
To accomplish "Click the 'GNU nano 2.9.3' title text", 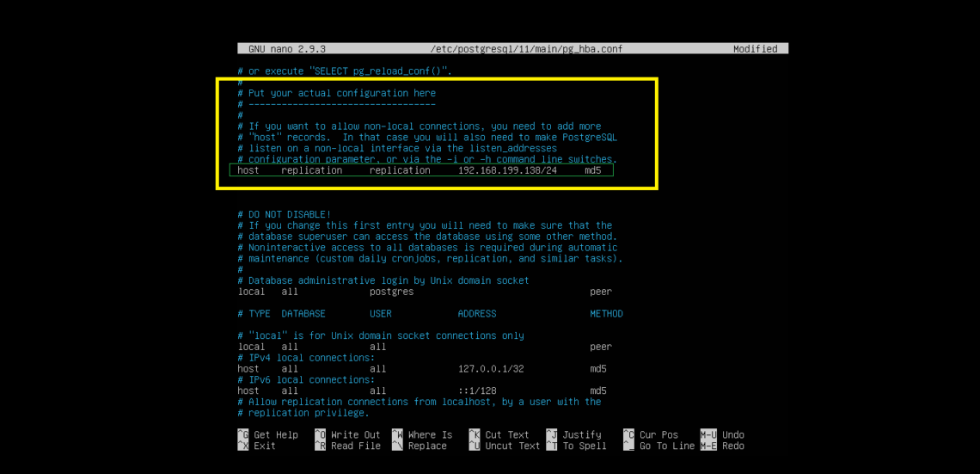I will coord(287,49).
